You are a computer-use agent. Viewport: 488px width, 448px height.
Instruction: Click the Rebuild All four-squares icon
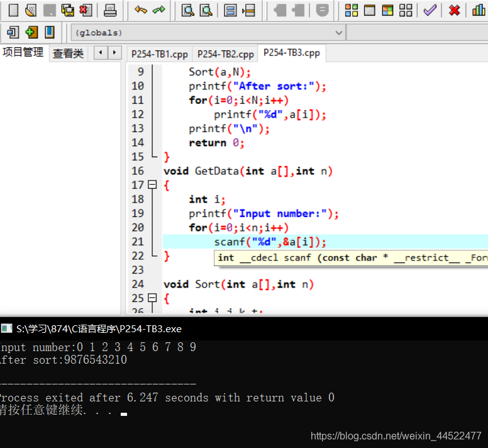406,10
